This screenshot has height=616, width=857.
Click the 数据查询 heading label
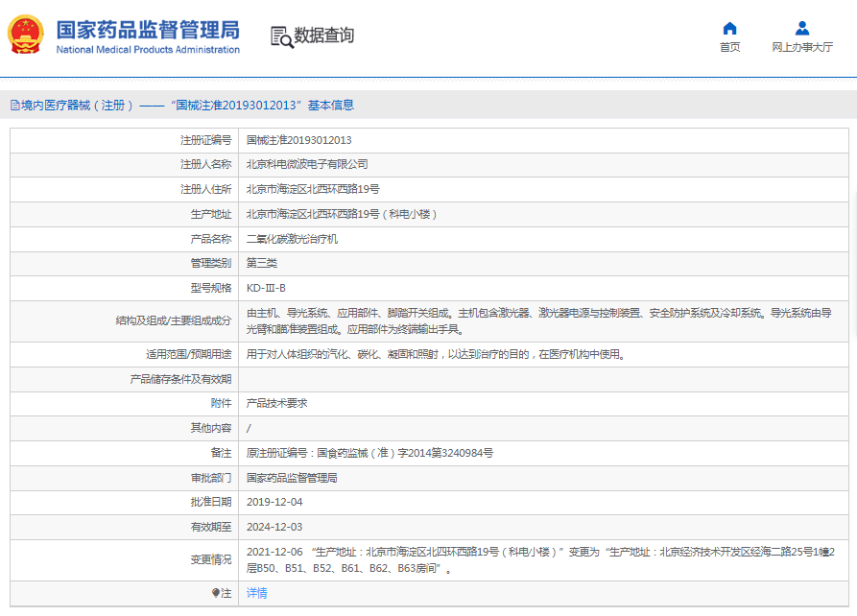324,36
